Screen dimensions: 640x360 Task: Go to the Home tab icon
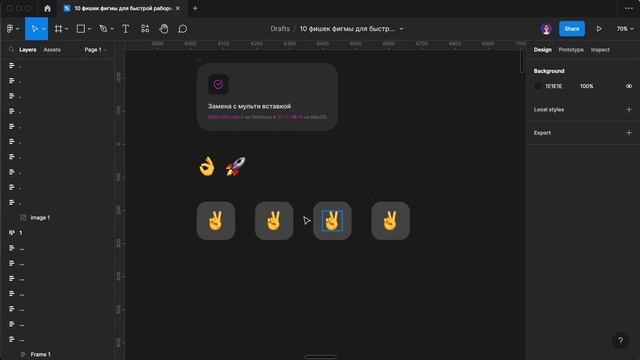[x=47, y=8]
